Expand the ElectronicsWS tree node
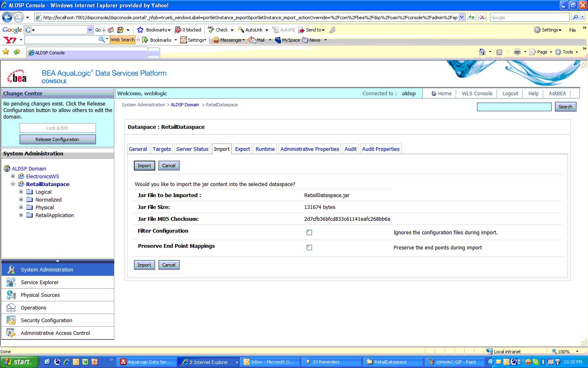The width and height of the screenshot is (588, 368). click(13, 176)
